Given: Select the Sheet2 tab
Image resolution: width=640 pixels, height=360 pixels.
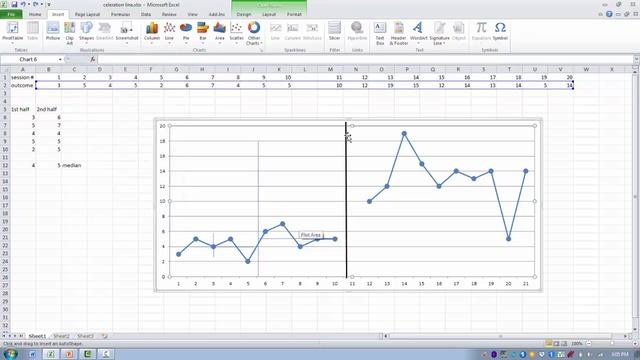Looking at the screenshot, I should [61, 336].
